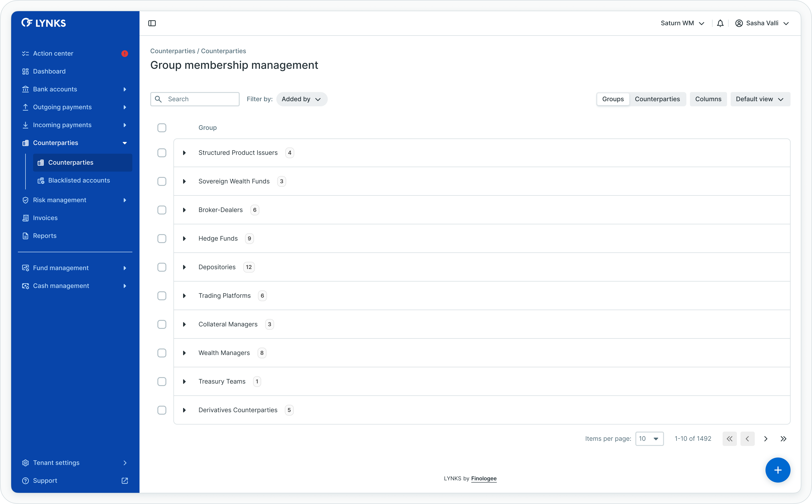Go to next page arrow

coord(766,439)
